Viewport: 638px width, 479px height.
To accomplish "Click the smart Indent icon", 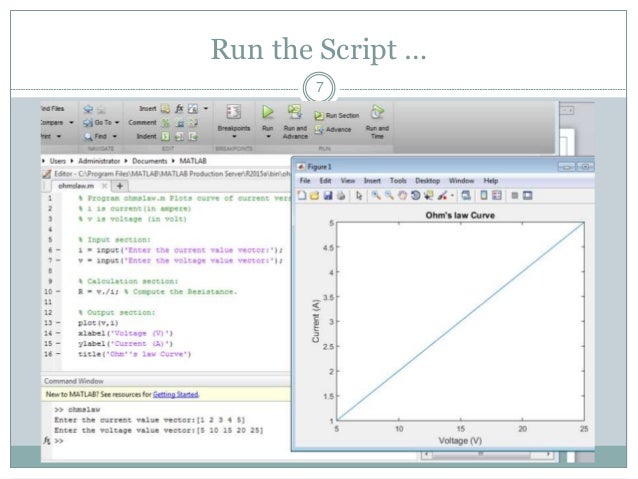I will (x=165, y=136).
